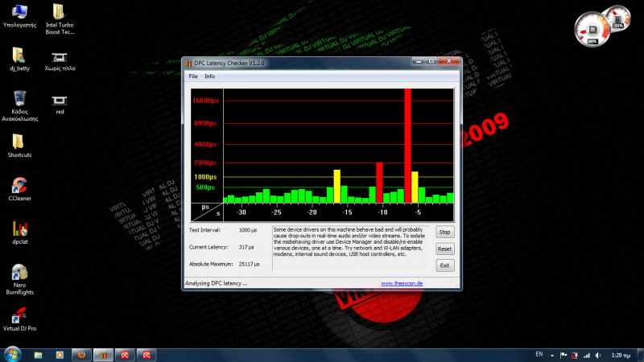Viewport: 644px width, 362px height.
Task: Click the second red taskbar application icon
Action: pos(147,355)
